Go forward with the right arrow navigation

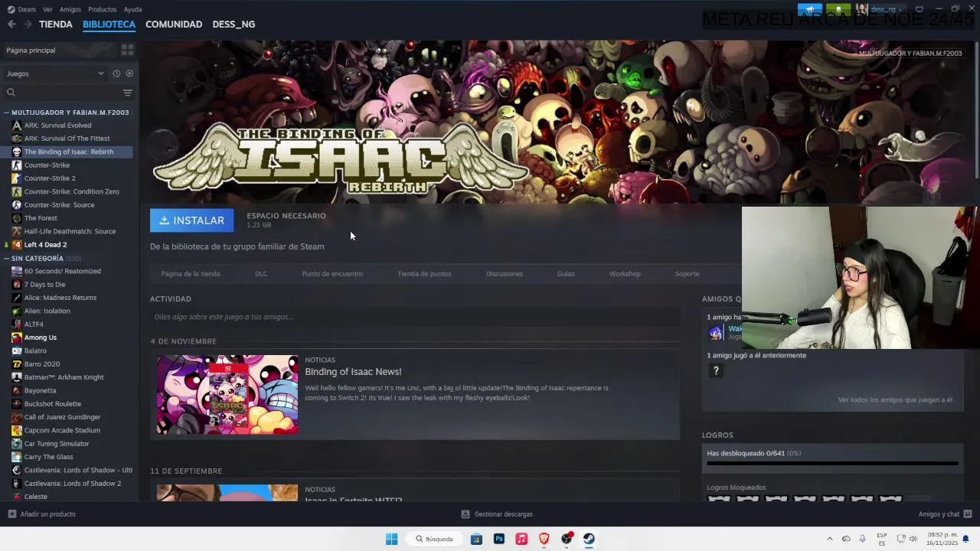28,24
